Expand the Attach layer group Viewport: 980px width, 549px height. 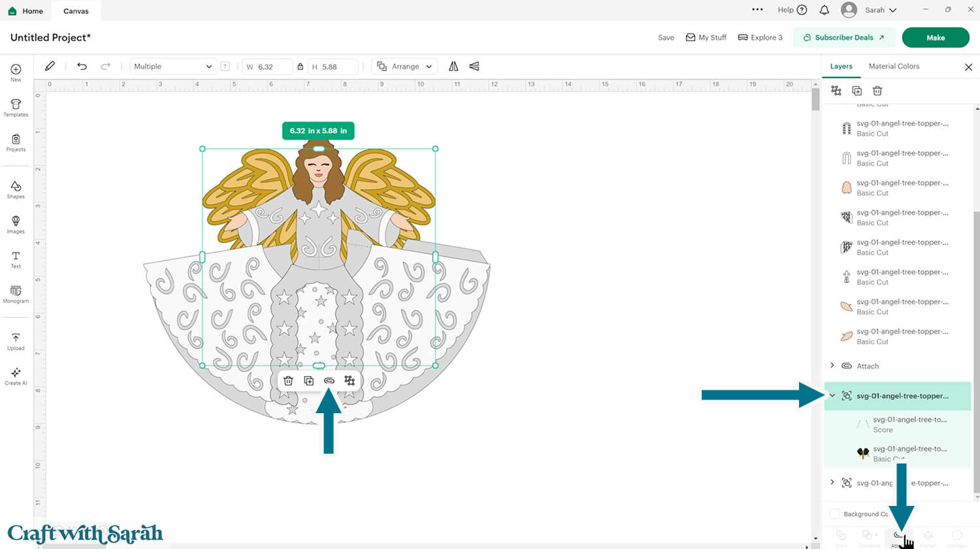[x=832, y=366]
